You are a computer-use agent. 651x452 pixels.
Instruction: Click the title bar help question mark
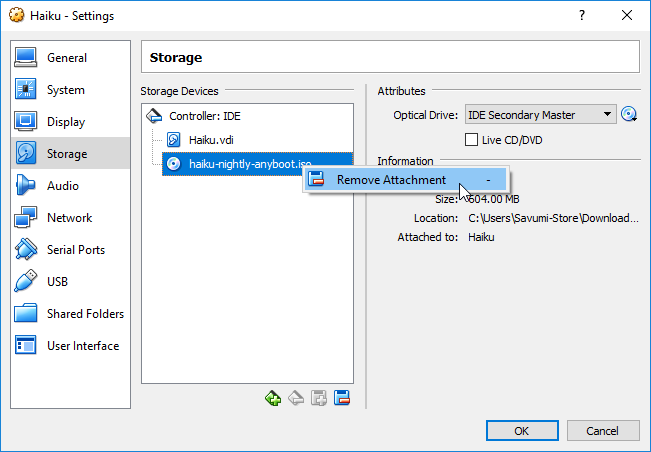pos(583,15)
